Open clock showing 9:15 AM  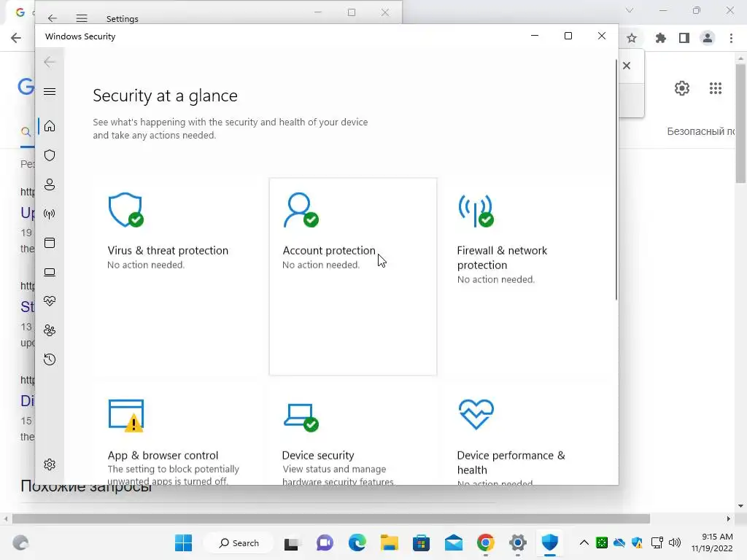712,542
